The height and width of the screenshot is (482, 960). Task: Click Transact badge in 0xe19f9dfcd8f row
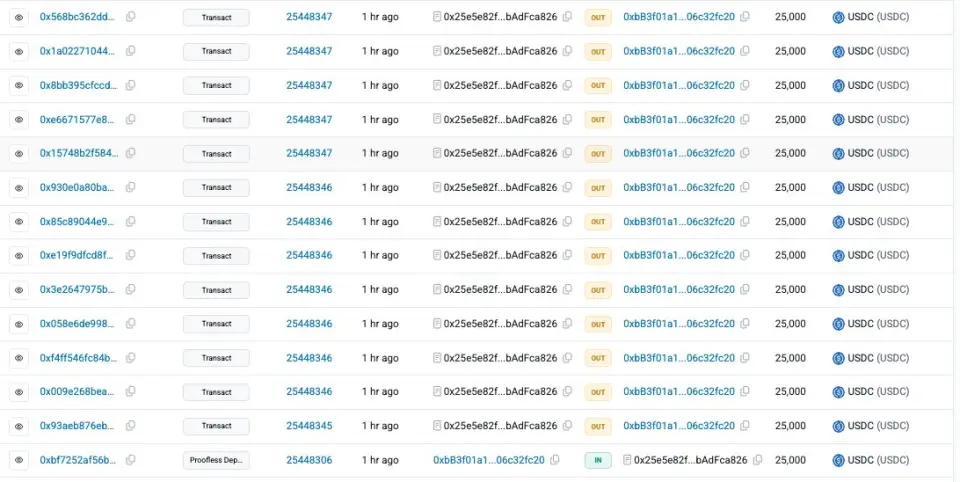(216, 256)
